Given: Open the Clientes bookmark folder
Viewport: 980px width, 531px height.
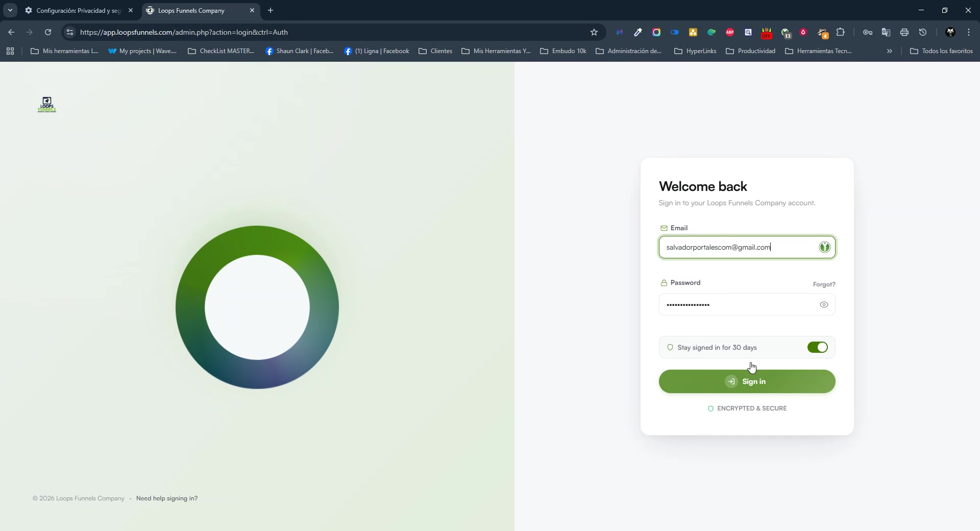Looking at the screenshot, I should coord(435,51).
